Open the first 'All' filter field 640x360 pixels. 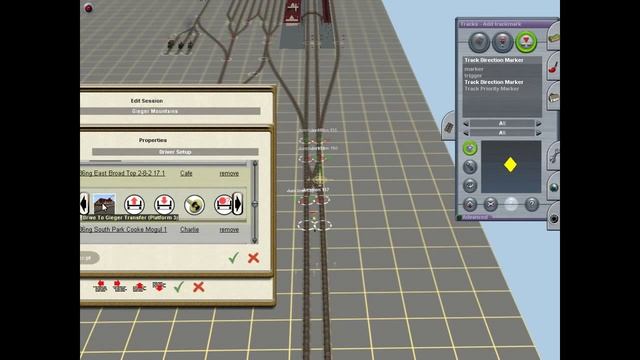pyautogui.click(x=502, y=123)
